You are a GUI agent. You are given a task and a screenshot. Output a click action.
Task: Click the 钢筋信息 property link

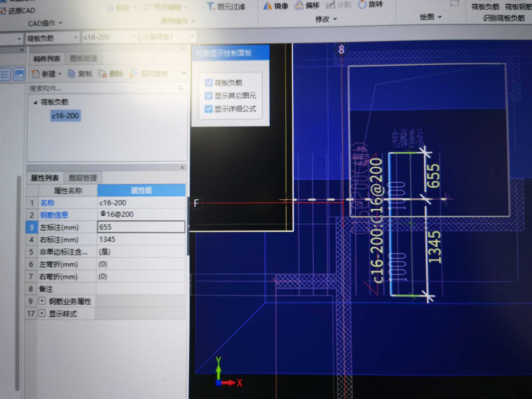click(54, 215)
